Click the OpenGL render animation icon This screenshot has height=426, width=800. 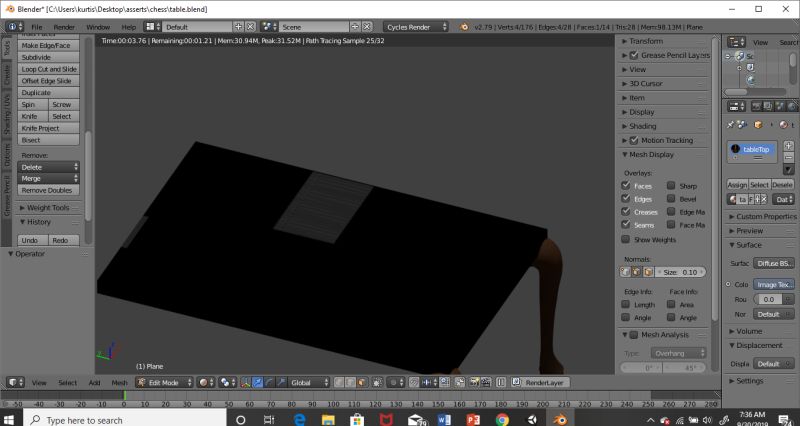[x=485, y=382]
